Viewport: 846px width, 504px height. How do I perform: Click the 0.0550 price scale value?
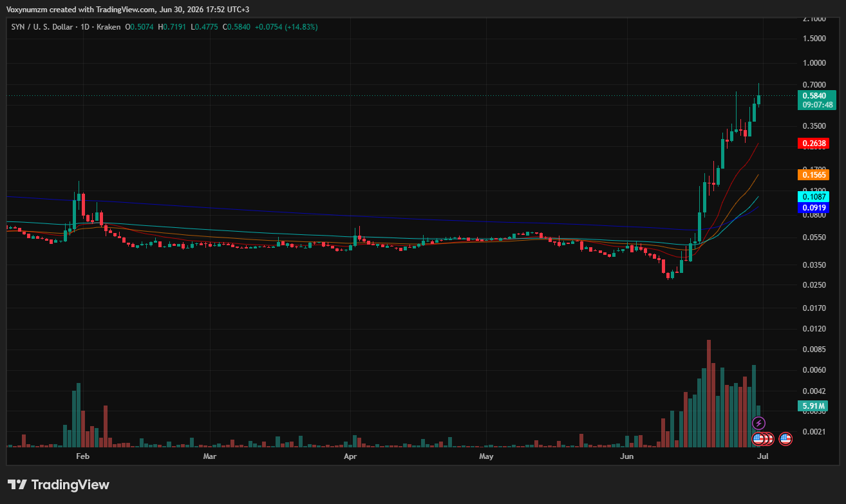(x=814, y=238)
